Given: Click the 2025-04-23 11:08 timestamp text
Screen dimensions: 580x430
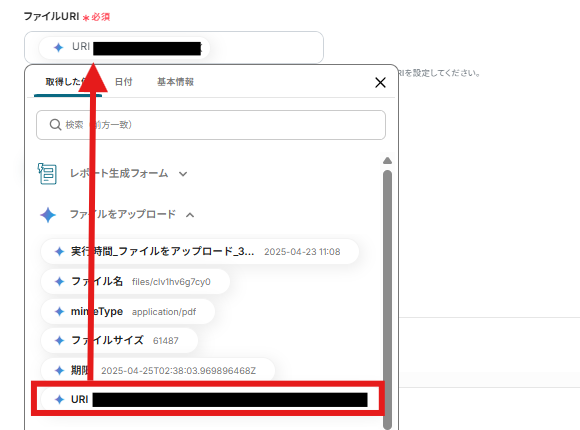Looking at the screenshot, I should click(x=302, y=252).
